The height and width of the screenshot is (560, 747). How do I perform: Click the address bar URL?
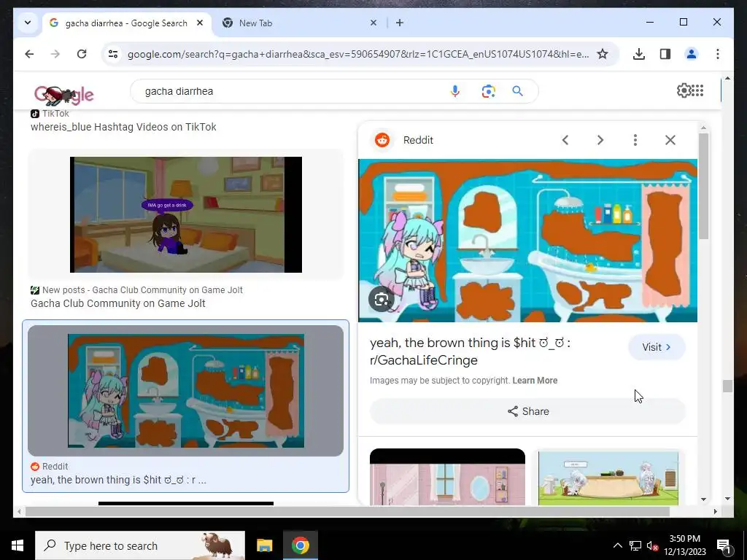tap(358, 54)
